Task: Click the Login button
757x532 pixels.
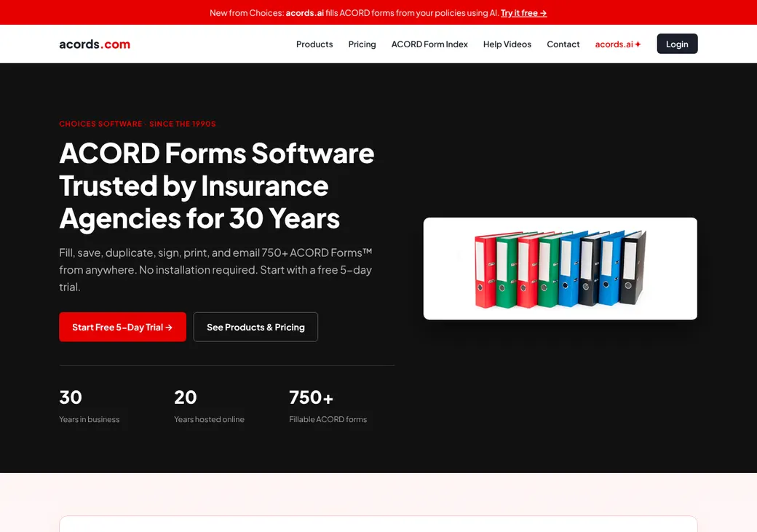Action: click(677, 44)
